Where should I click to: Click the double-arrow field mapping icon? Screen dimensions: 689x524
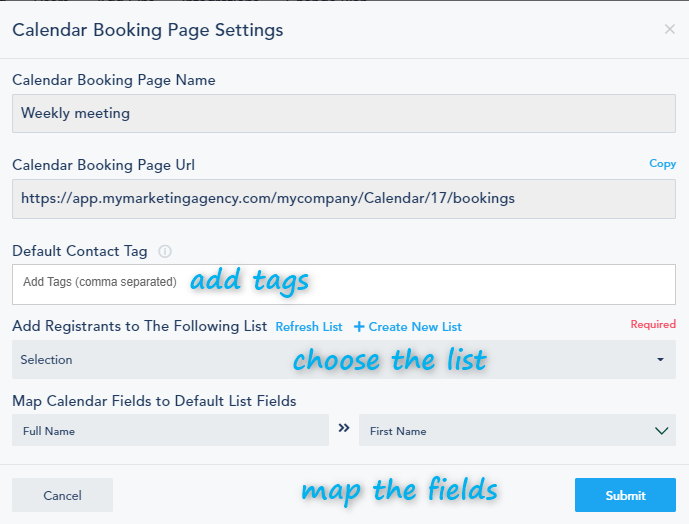click(x=344, y=428)
